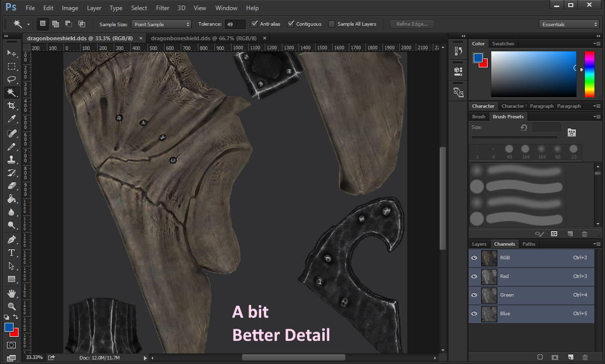
Task: Uncheck the Contiguous option
Action: 291,24
